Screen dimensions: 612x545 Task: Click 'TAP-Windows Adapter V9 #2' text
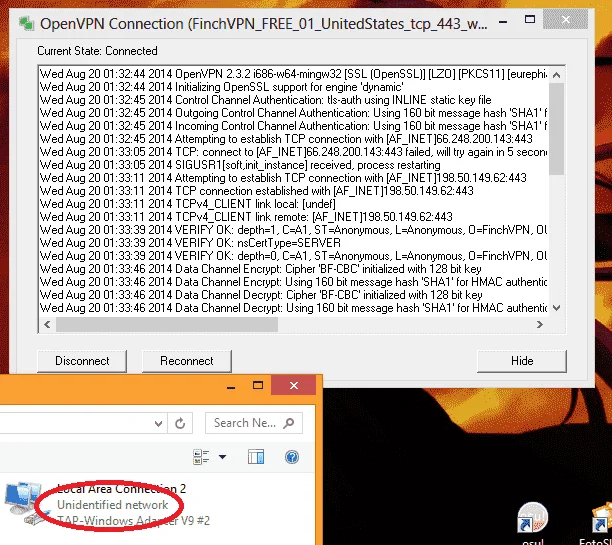pyautogui.click(x=133, y=521)
